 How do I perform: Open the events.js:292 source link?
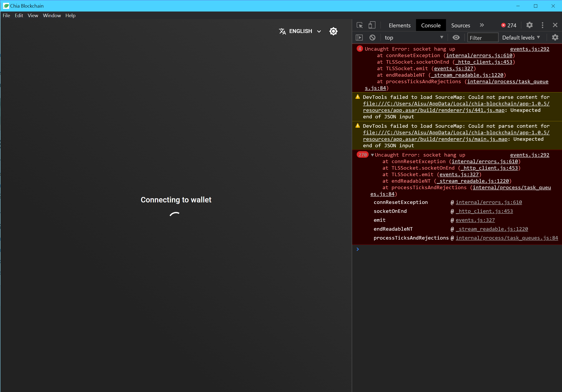click(530, 49)
